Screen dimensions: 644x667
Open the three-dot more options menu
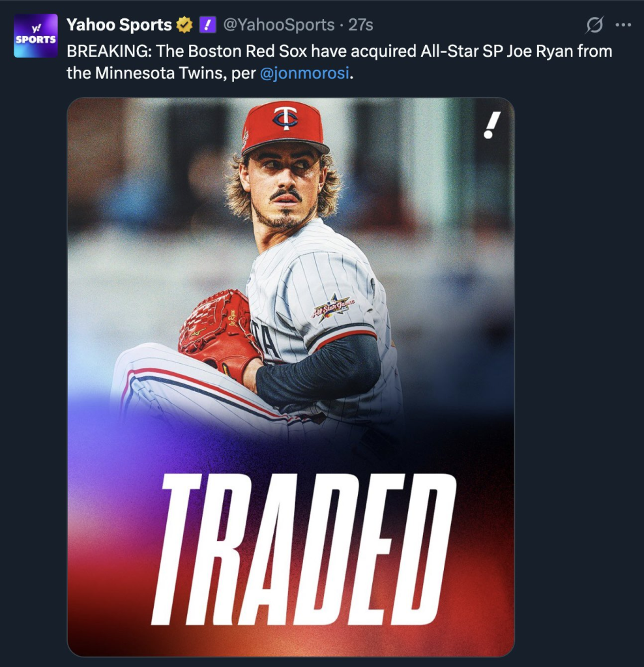623,25
